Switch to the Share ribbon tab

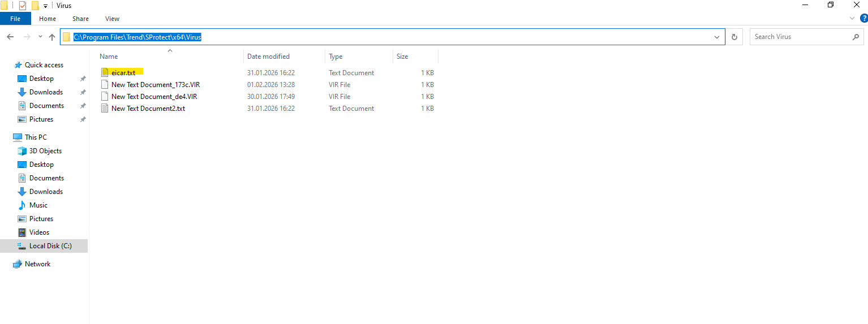coord(80,19)
